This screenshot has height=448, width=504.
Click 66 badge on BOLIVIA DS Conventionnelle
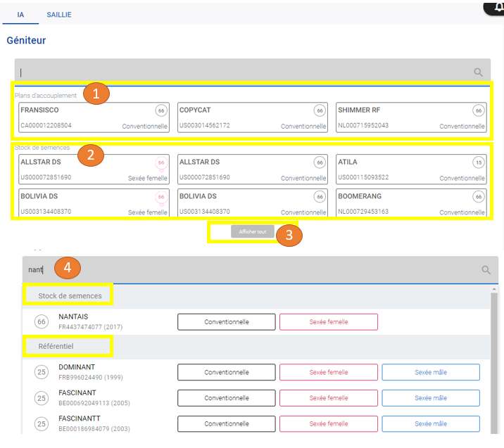320,197
